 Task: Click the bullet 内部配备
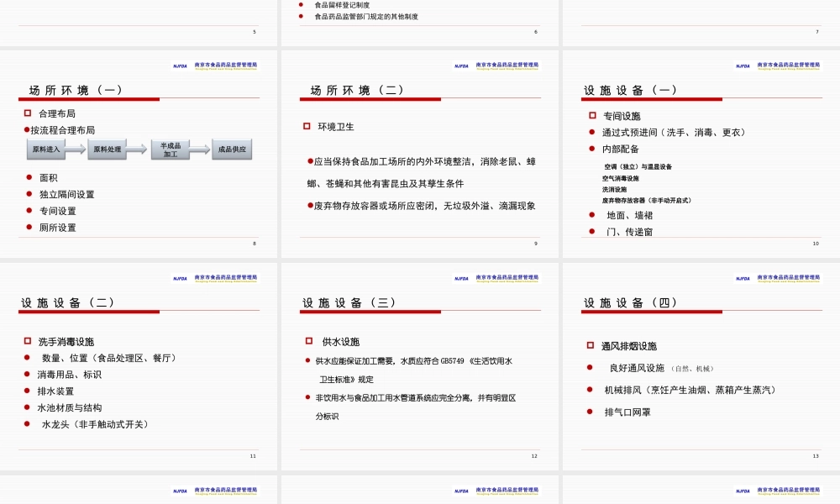(621, 149)
